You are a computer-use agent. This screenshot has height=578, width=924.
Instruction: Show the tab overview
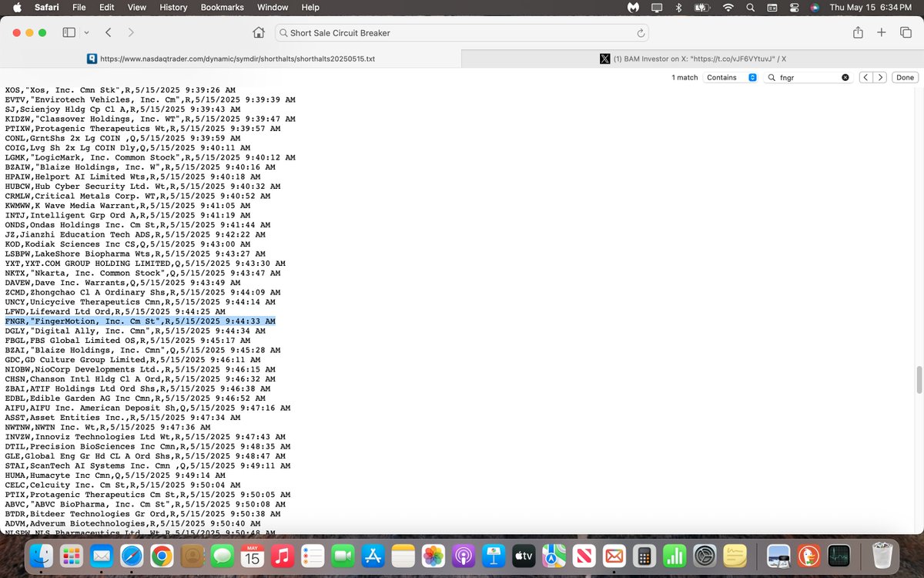(906, 32)
